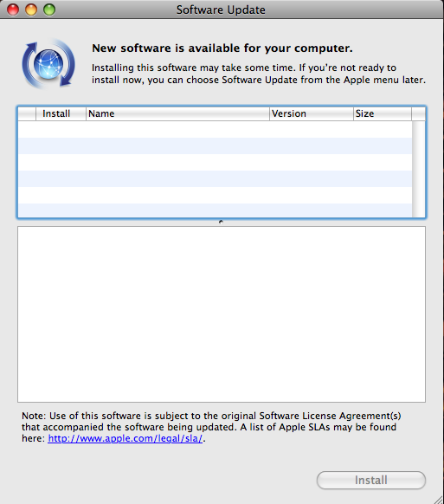Click the split view divider handle
The image size is (444, 504).
click(x=221, y=222)
